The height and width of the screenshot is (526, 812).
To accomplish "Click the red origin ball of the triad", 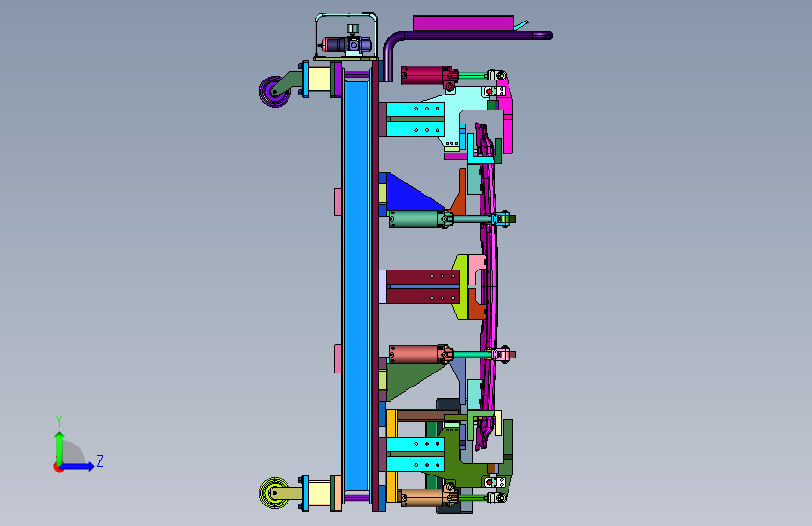I will coord(58,467).
